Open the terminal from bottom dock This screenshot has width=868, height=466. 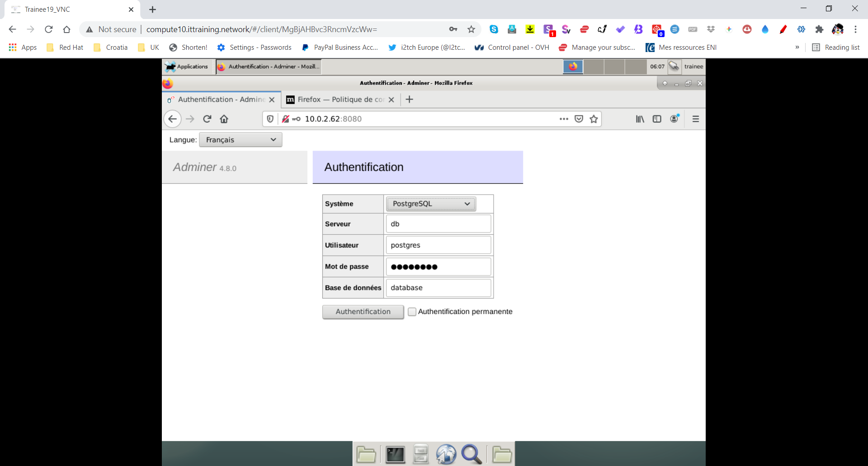click(x=395, y=454)
